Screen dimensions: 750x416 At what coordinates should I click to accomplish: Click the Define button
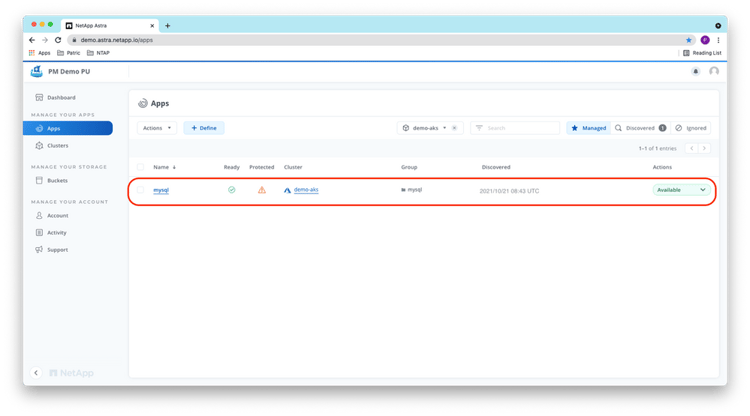(x=204, y=128)
